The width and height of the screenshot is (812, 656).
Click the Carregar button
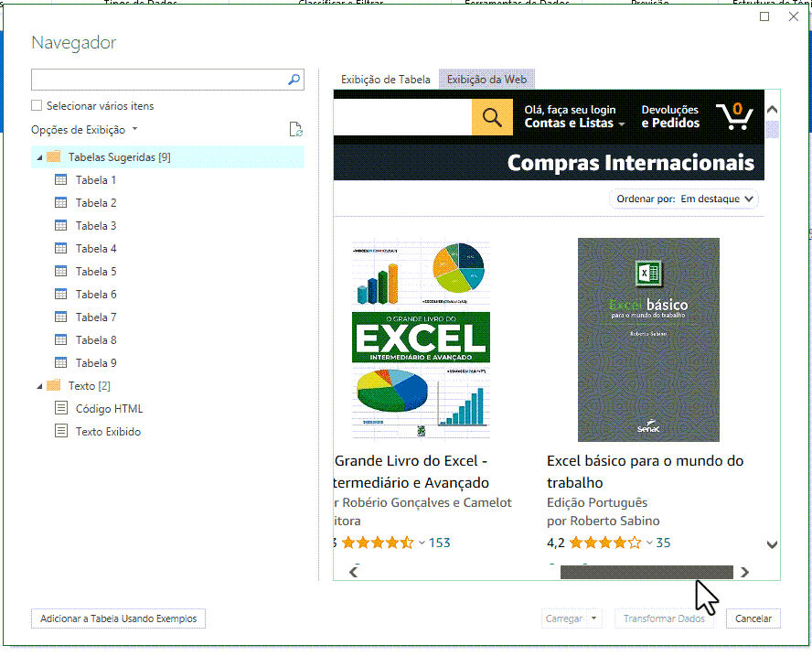(x=564, y=618)
